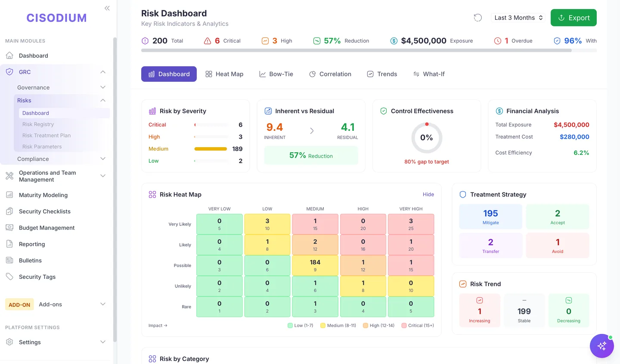
Task: Open the AI assistant sparkle button
Action: click(601, 345)
